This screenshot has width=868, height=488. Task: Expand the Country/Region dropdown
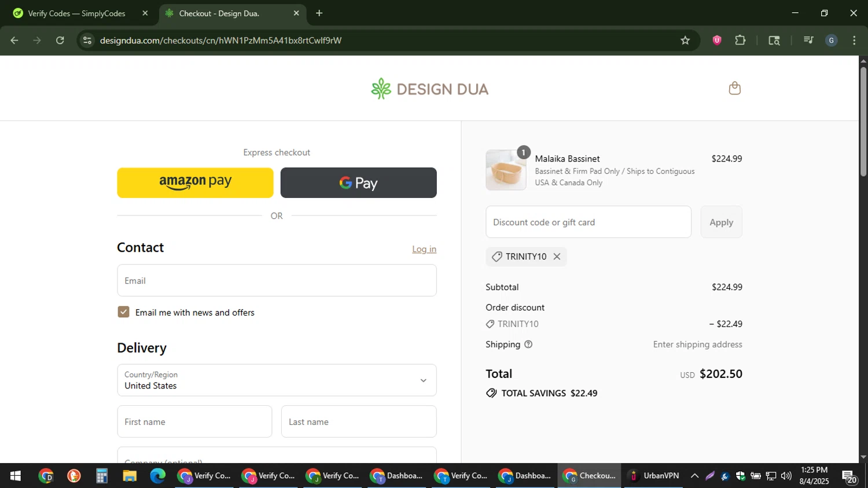[x=277, y=380]
